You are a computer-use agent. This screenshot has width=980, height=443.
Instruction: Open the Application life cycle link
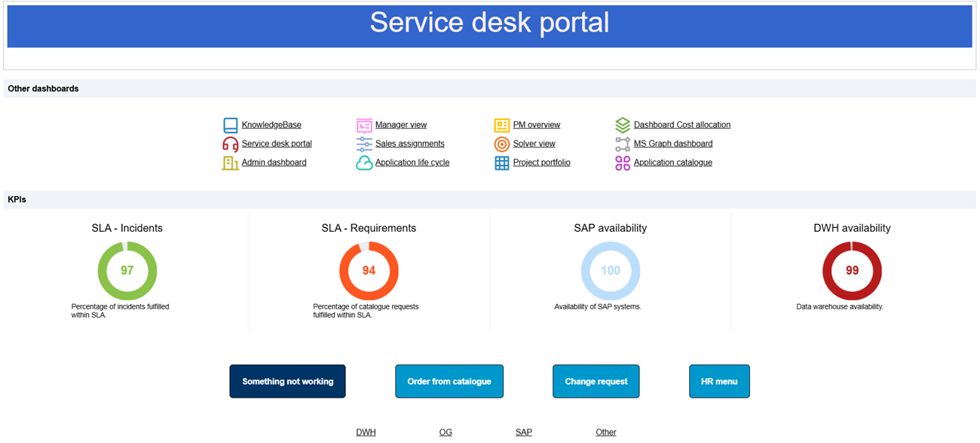pos(412,163)
